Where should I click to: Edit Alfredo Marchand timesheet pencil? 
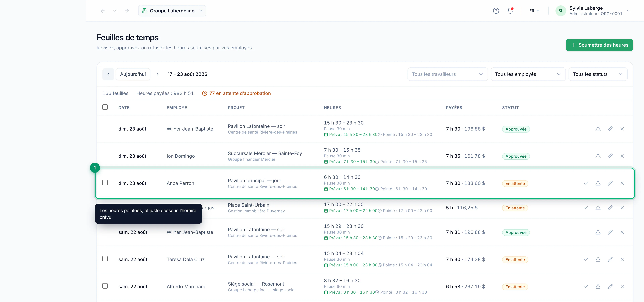tap(610, 287)
